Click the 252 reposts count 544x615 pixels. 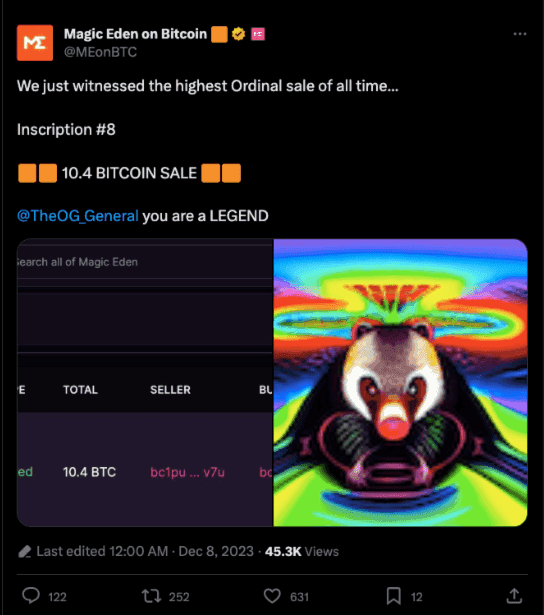point(179,597)
